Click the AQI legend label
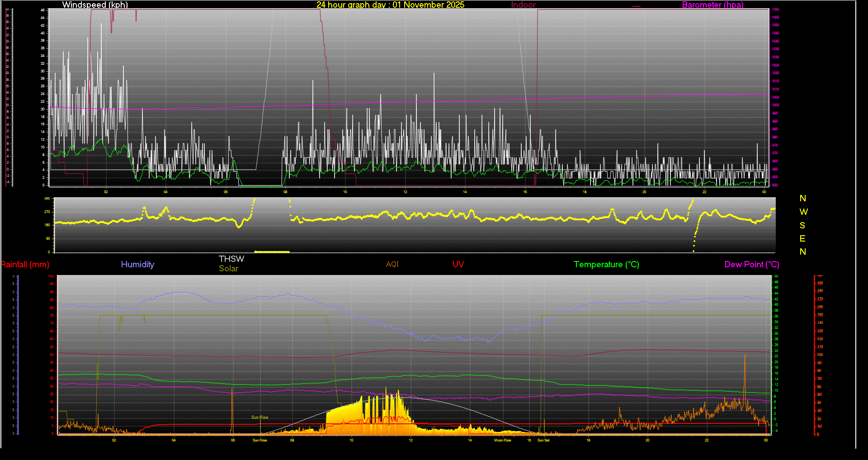Screen dimensions: 868x460 click(x=392, y=264)
